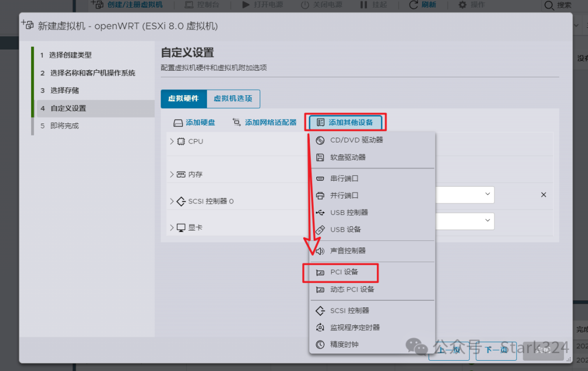Image resolution: width=588 pixels, height=371 pixels.
Task: Click the serial port icon
Action: click(x=320, y=178)
